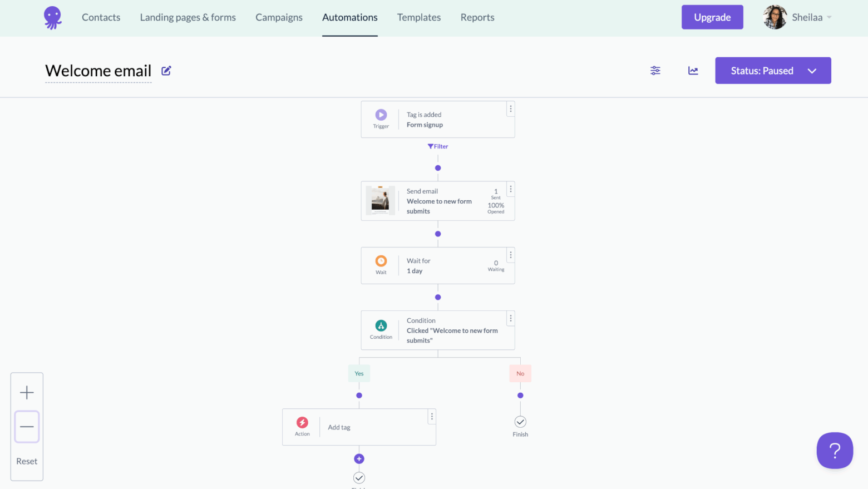
Task: Switch to the Reports tab
Action: coord(477,17)
